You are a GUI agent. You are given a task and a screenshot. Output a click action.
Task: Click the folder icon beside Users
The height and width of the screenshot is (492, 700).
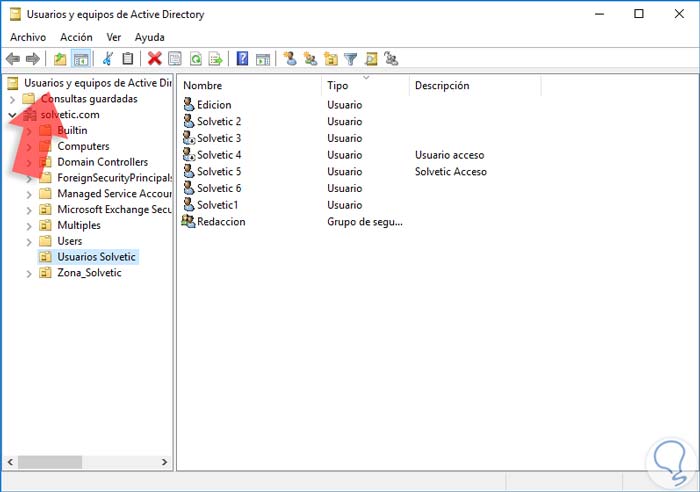(45, 241)
